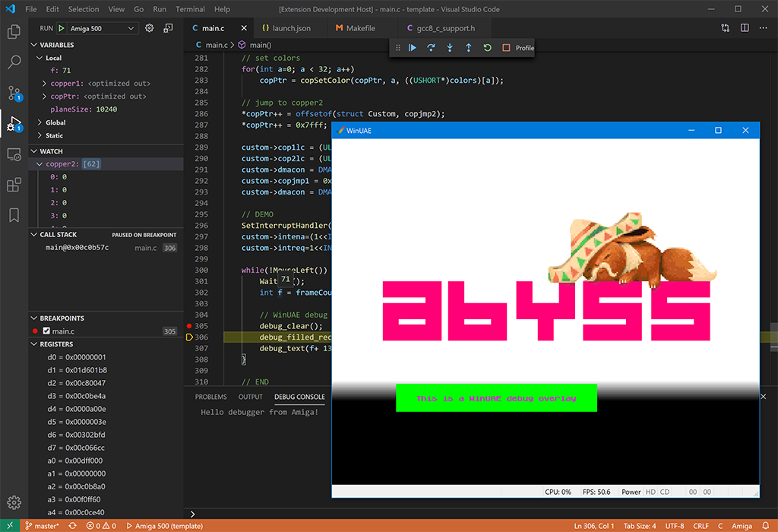
Task: Open the Manage gear in activity bar
Action: coord(14,502)
